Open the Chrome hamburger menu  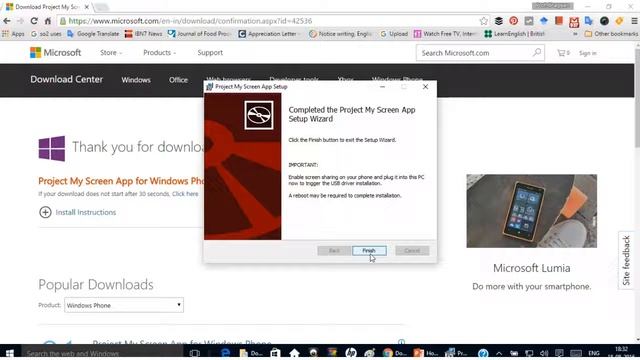click(x=634, y=21)
